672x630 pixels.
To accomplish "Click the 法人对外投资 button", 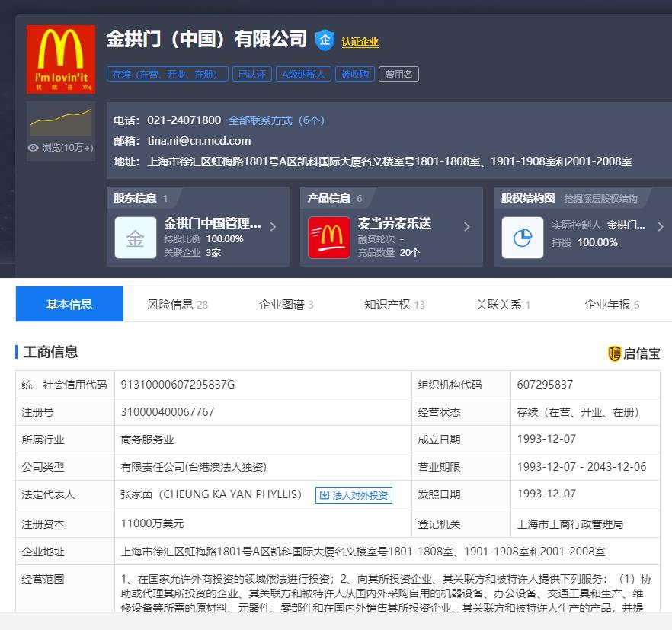I will click(354, 495).
